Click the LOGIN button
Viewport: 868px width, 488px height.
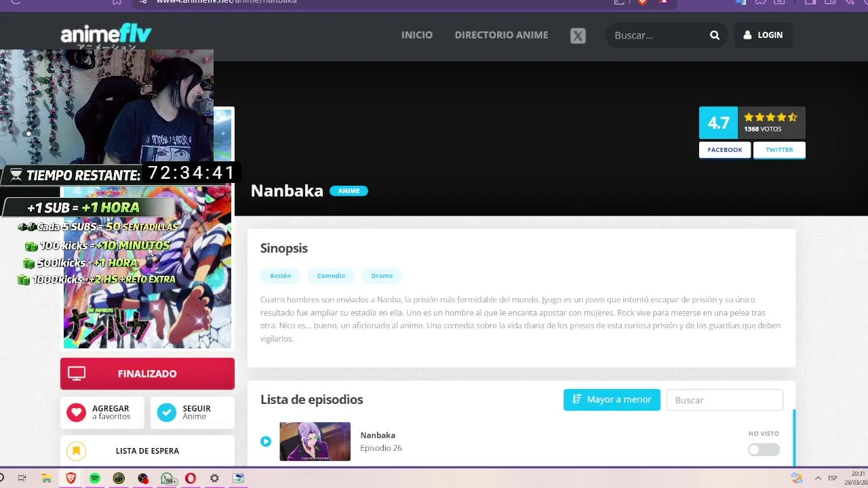(x=763, y=35)
